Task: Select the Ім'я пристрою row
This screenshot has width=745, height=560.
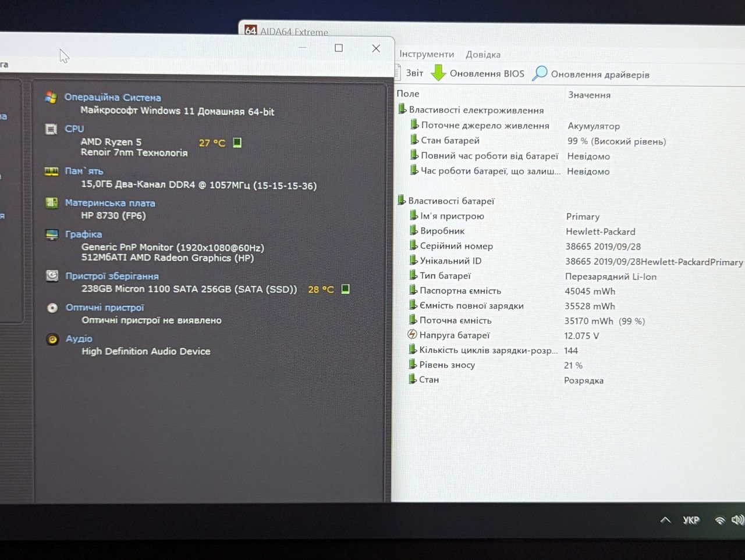Action: pos(570,216)
